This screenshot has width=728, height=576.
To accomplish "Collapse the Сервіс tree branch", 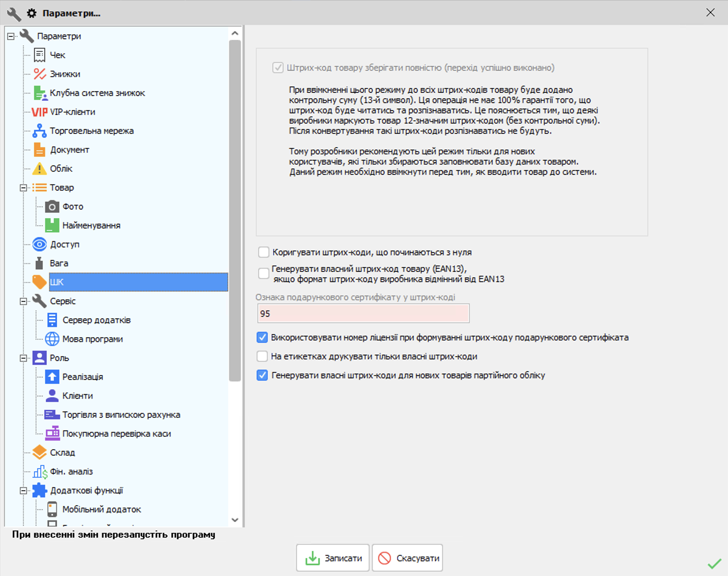I will (23, 301).
